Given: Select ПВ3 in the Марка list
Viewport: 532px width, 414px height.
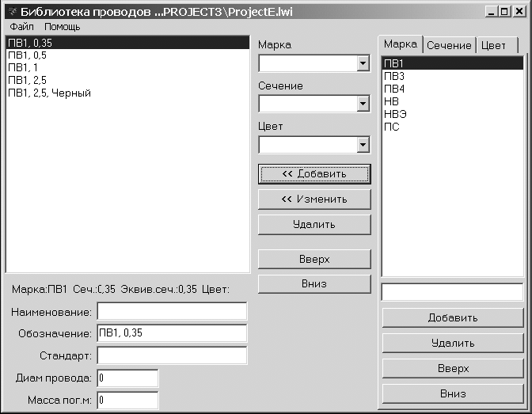Looking at the screenshot, I should [453, 76].
